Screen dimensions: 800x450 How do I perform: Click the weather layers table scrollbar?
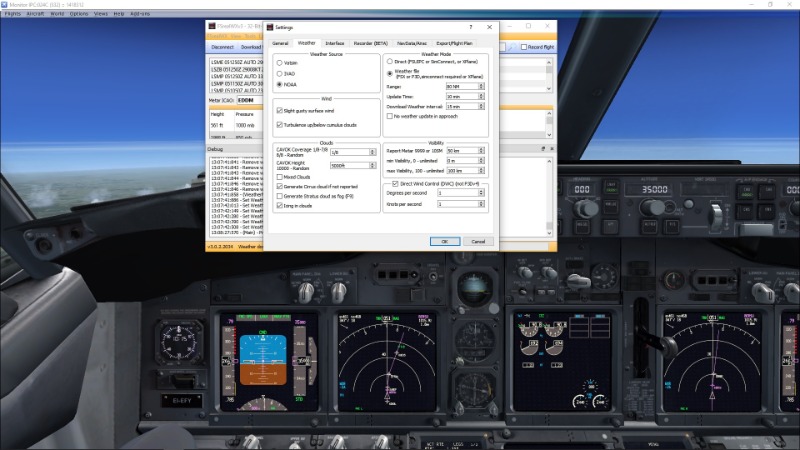[x=549, y=124]
